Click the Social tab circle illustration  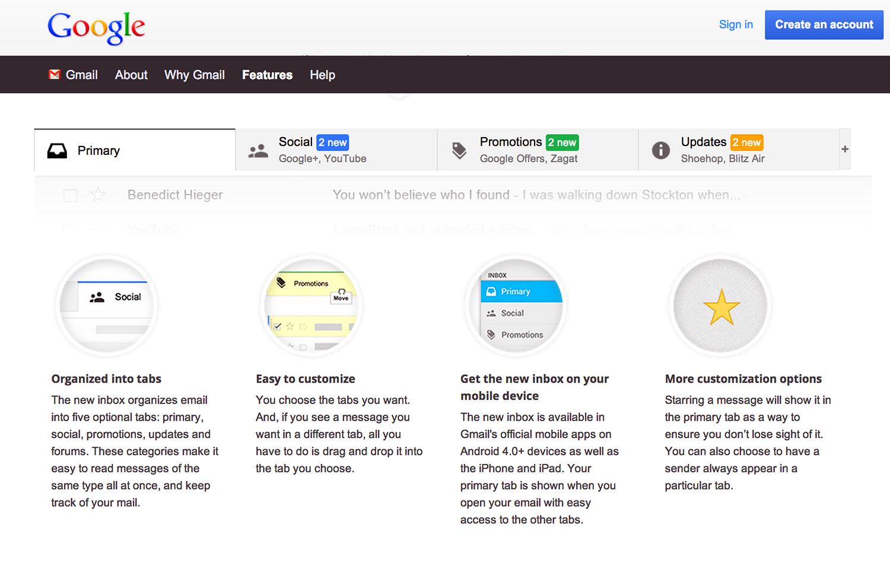click(107, 306)
